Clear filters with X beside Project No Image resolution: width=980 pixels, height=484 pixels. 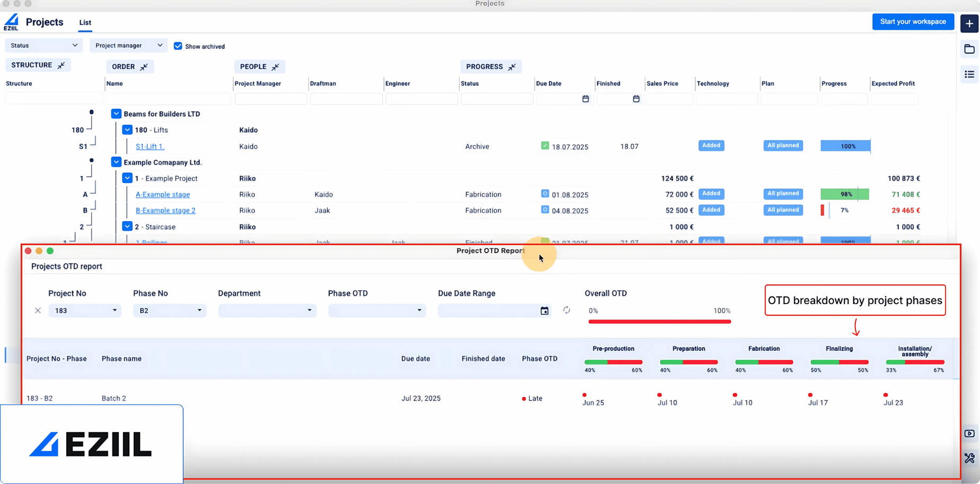pyautogui.click(x=38, y=310)
